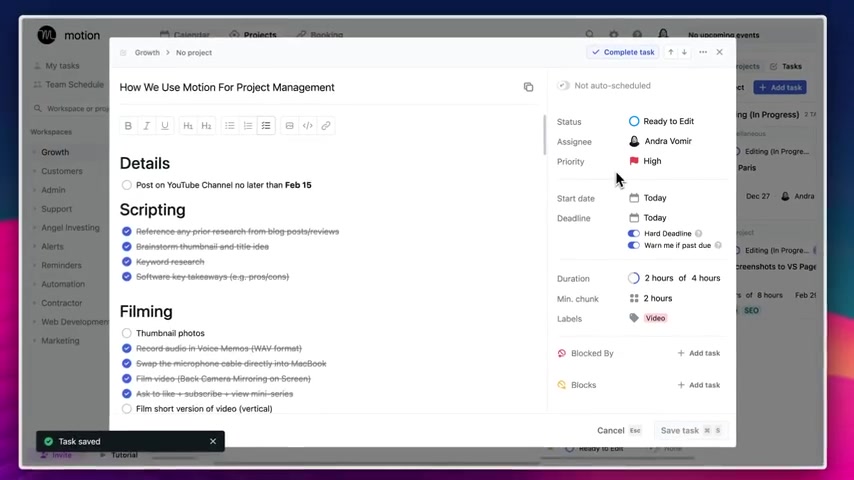Click Add task button in background
Screen dimensions: 854x480
pos(780,87)
